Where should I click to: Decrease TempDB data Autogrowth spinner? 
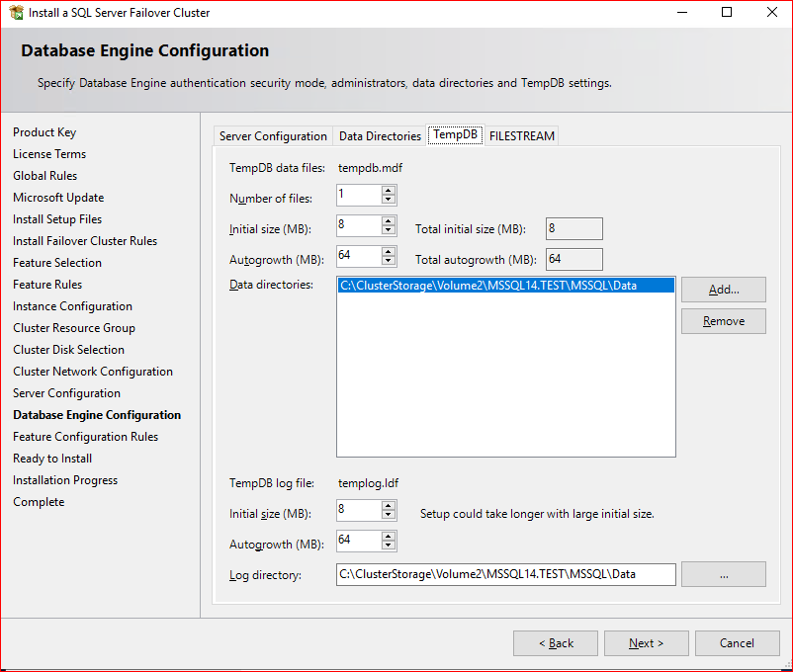(x=389, y=260)
